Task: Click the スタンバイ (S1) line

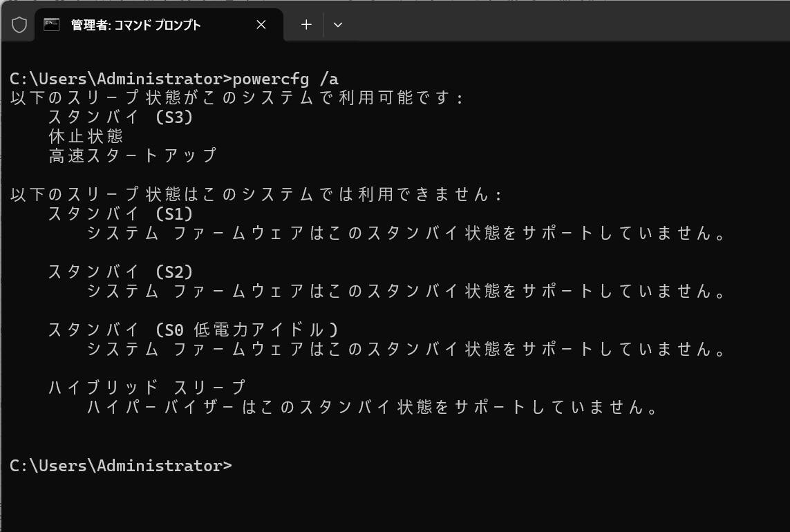Action: 121,213
